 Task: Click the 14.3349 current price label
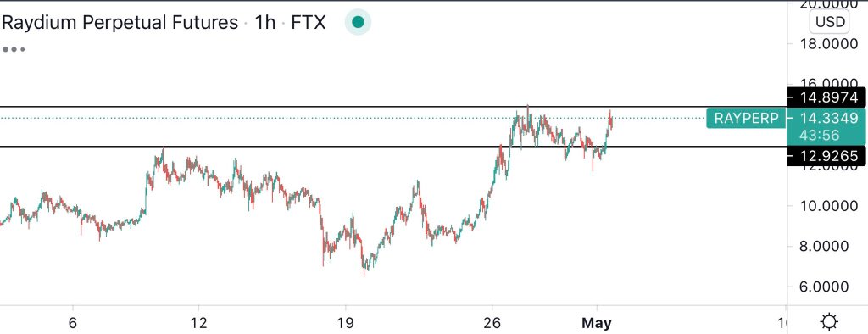coord(826,118)
